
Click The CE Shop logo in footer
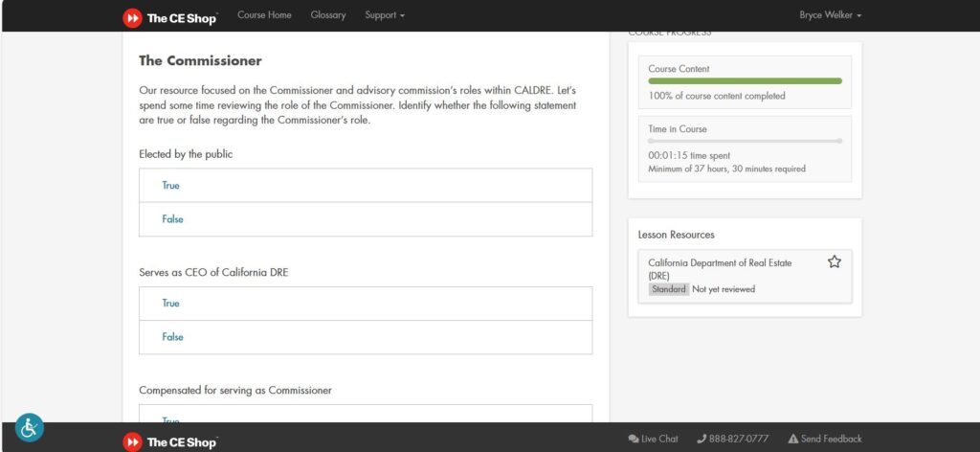click(x=170, y=441)
